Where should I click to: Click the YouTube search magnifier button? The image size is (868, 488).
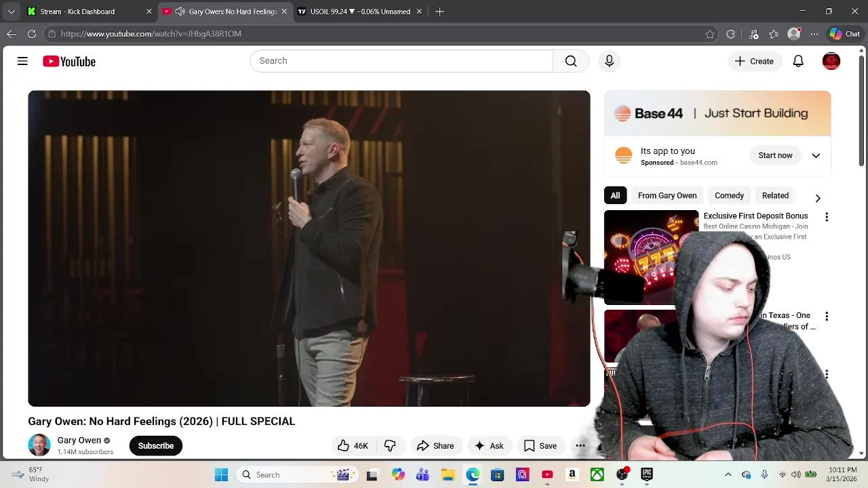571,61
